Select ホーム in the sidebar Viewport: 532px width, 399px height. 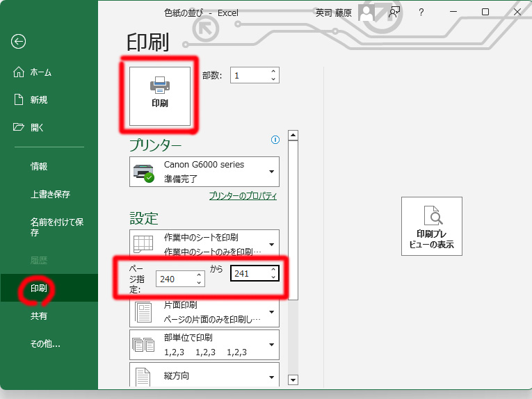(x=40, y=72)
